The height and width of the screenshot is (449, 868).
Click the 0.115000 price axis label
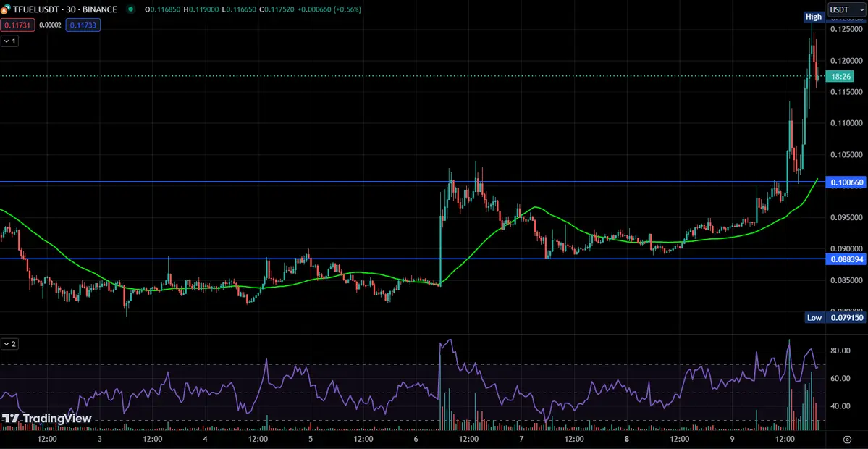pyautogui.click(x=846, y=91)
